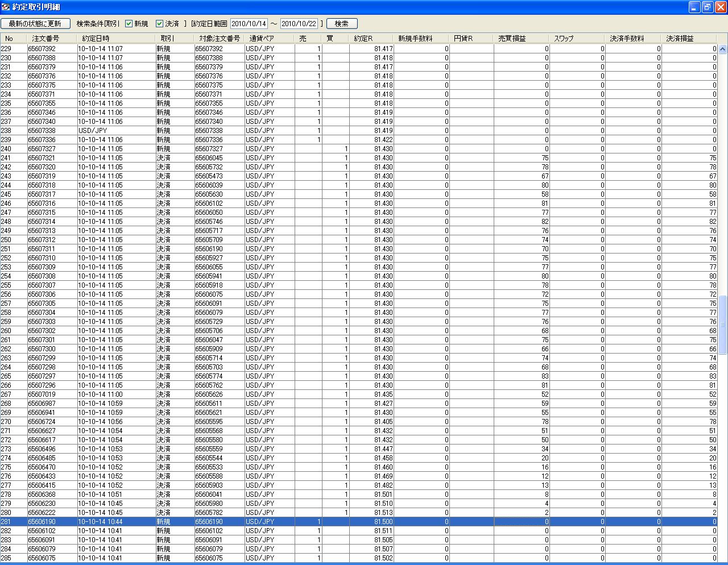This screenshot has width=728, height=565.
Task: Click target order number 65605732
Action: click(219, 167)
